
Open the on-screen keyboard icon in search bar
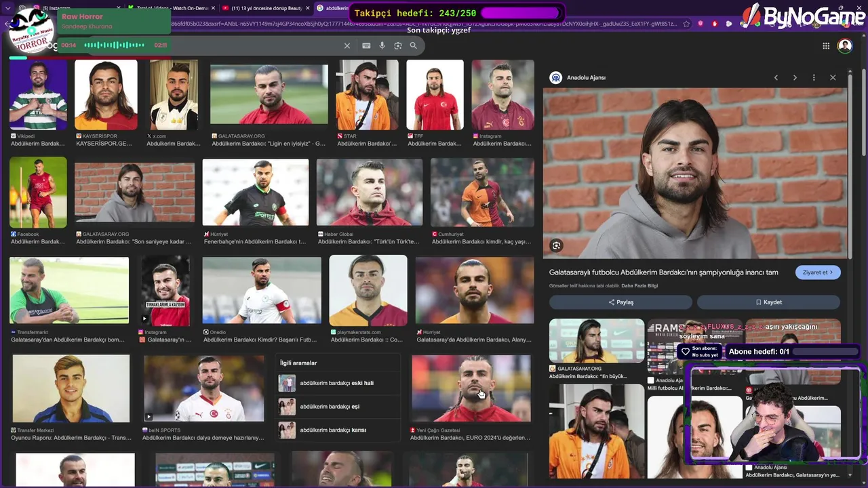[x=366, y=45]
